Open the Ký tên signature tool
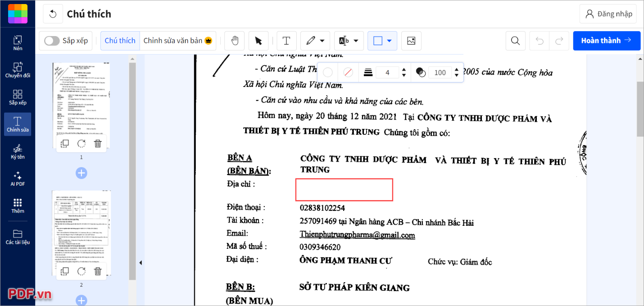644x306 pixels. coord(18,151)
